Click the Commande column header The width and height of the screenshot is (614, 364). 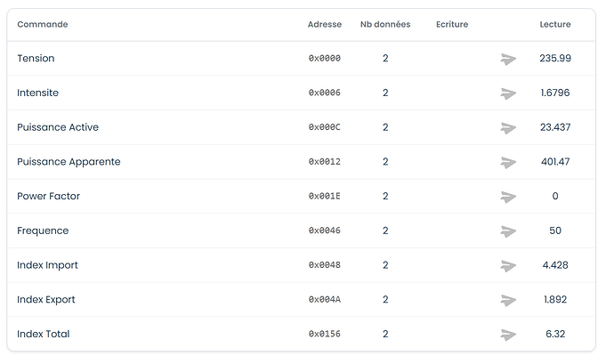[43, 24]
